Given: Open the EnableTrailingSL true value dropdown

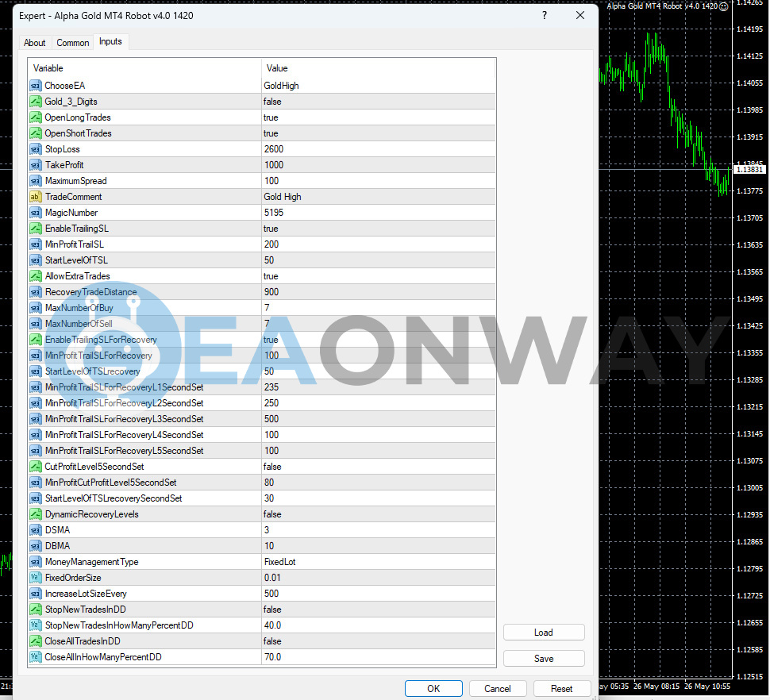Looking at the screenshot, I should pos(379,229).
